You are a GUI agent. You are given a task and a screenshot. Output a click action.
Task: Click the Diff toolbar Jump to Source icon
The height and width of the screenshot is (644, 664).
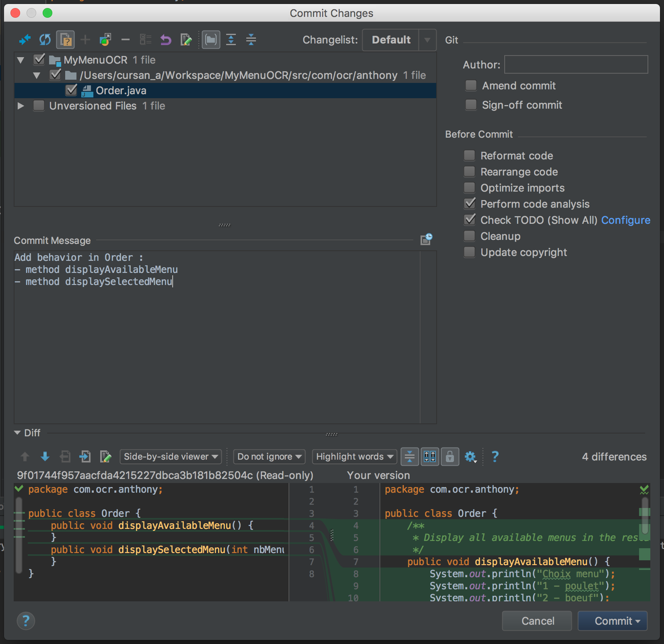[105, 456]
